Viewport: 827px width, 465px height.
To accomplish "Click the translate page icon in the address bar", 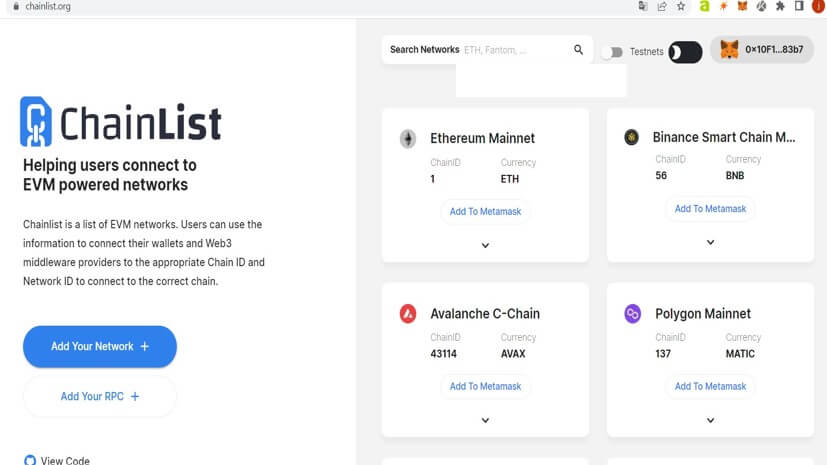I will pyautogui.click(x=643, y=6).
